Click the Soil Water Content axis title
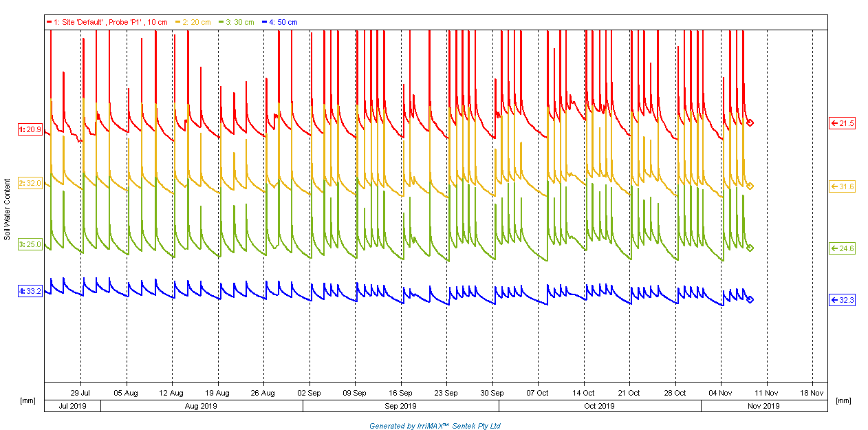Image resolution: width=868 pixels, height=430 pixels. [x=8, y=209]
